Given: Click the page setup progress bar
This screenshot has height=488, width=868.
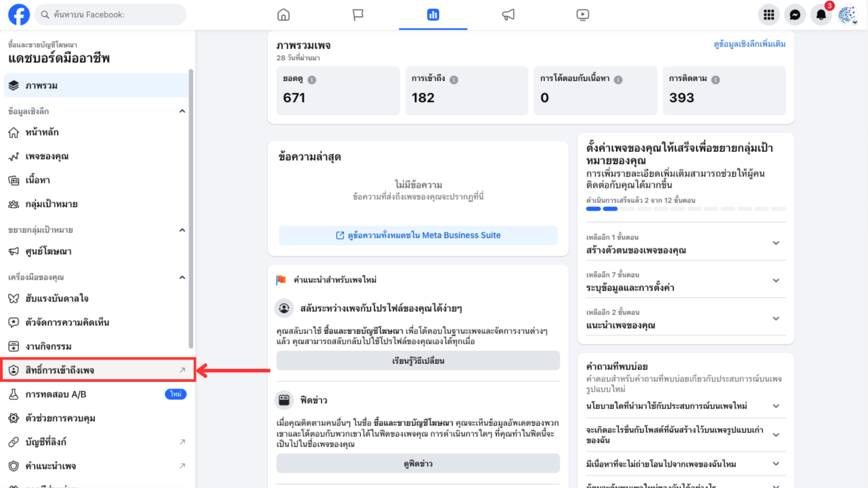Looking at the screenshot, I should point(686,209).
